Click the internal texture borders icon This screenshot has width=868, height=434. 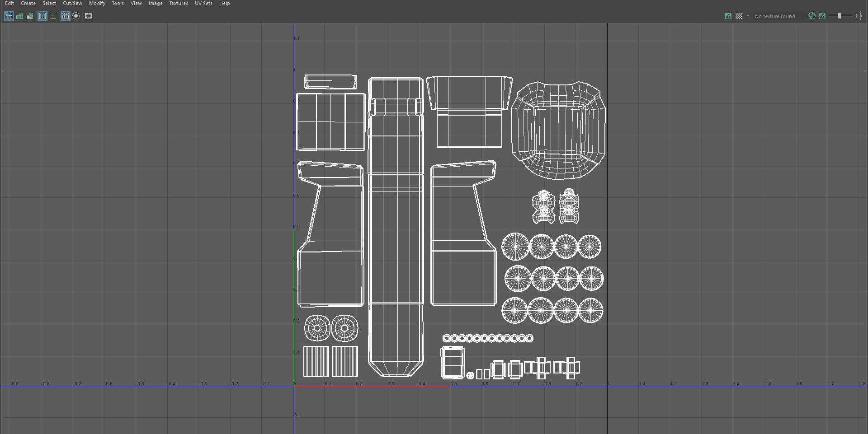coord(53,16)
